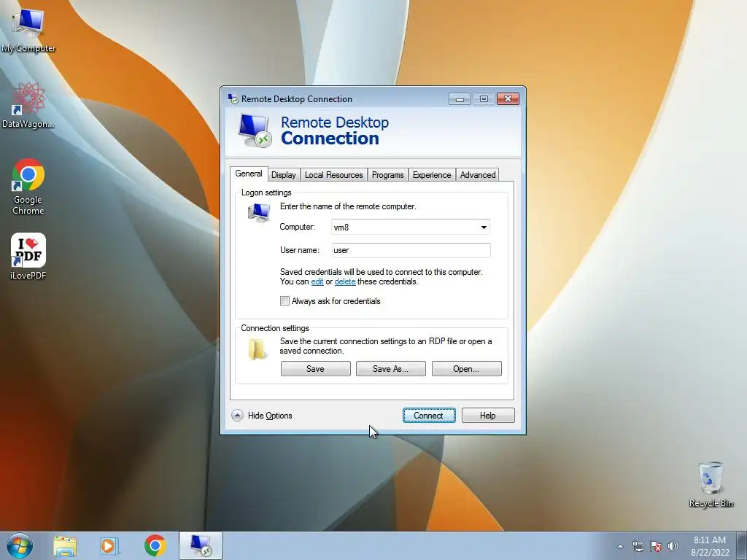Click the Show Desktop strip
This screenshot has width=747, height=560.
[743, 545]
